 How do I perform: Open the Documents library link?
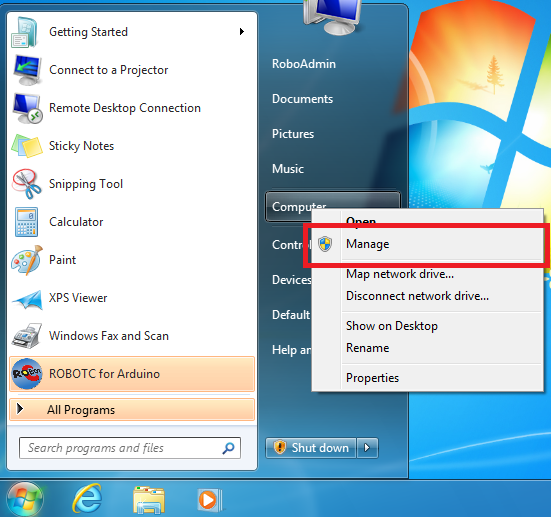[x=303, y=99]
